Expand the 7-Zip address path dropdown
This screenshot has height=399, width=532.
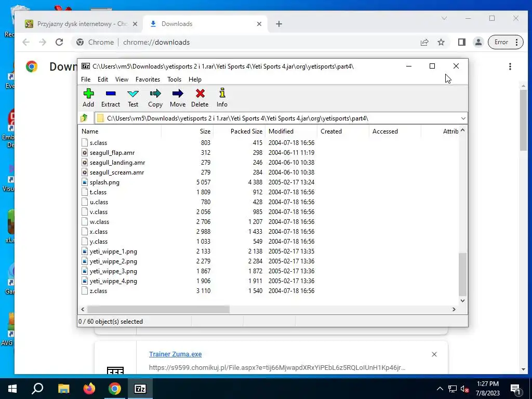(463, 118)
